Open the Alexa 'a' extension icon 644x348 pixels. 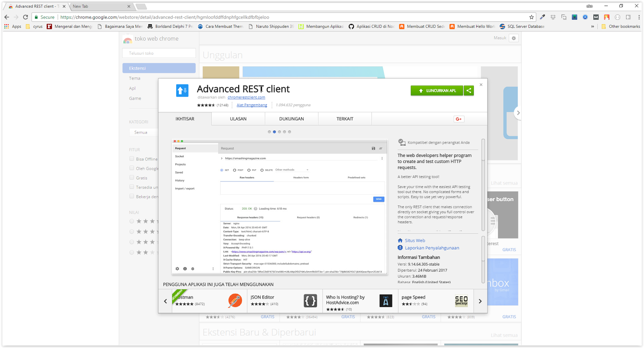coord(585,17)
